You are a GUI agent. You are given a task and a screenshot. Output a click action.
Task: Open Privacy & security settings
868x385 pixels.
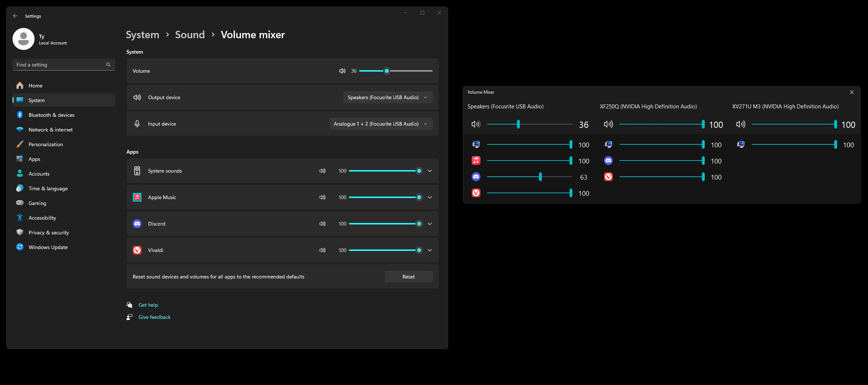[64, 233]
